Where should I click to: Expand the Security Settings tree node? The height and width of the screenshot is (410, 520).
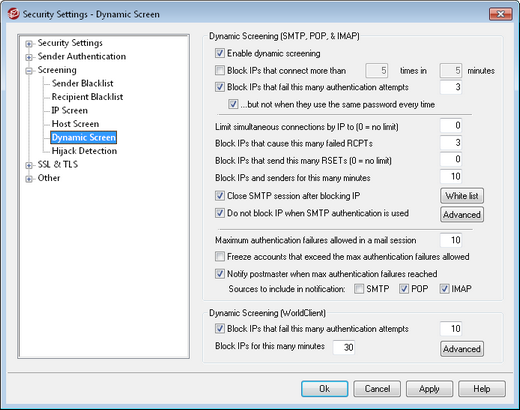pos(29,44)
